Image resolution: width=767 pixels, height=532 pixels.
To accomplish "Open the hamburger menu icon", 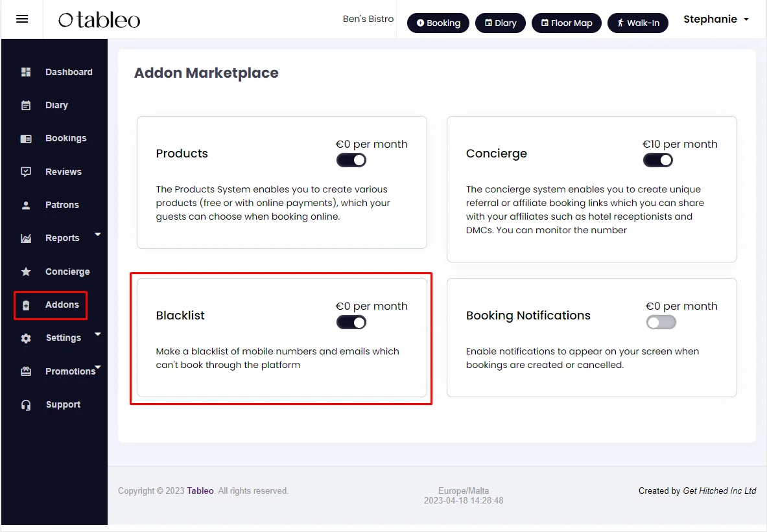I will (22, 19).
